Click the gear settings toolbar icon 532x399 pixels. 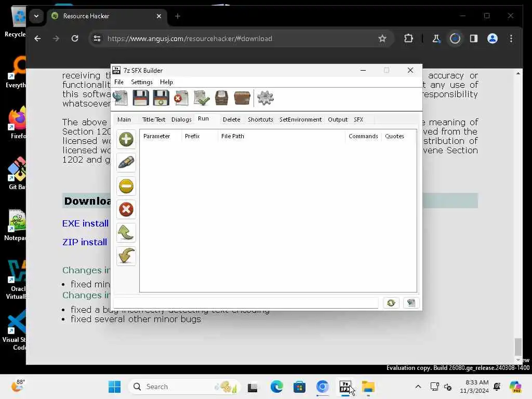(x=265, y=98)
